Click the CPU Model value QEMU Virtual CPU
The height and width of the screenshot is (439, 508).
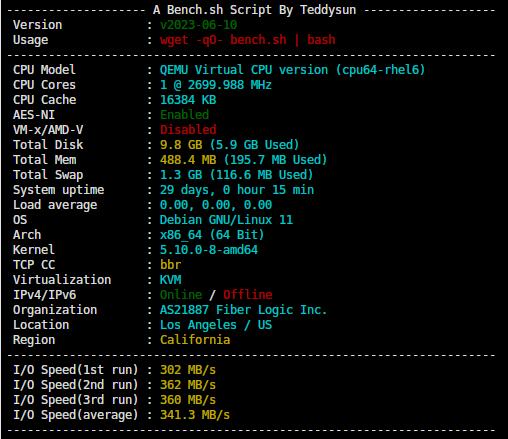tap(292, 70)
